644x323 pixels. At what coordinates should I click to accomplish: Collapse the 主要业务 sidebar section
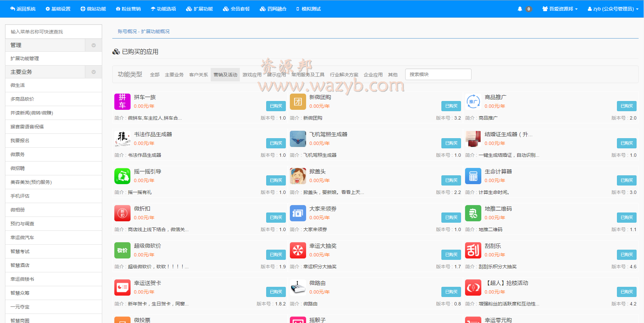(94, 72)
